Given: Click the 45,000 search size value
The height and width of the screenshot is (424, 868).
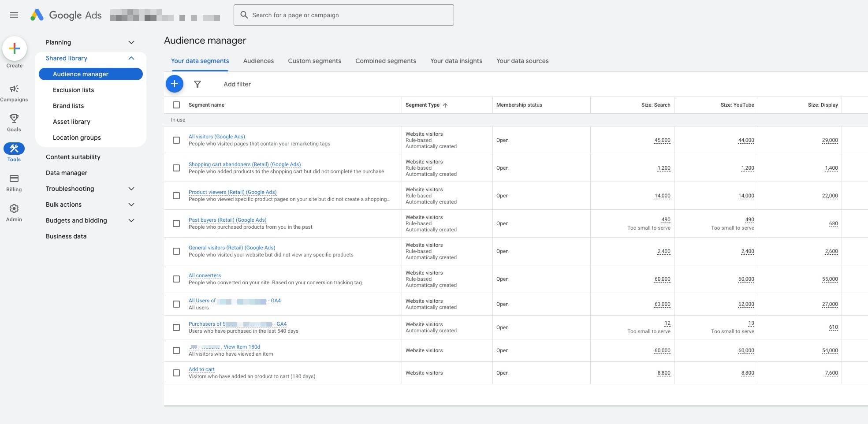Looking at the screenshot, I should 662,140.
